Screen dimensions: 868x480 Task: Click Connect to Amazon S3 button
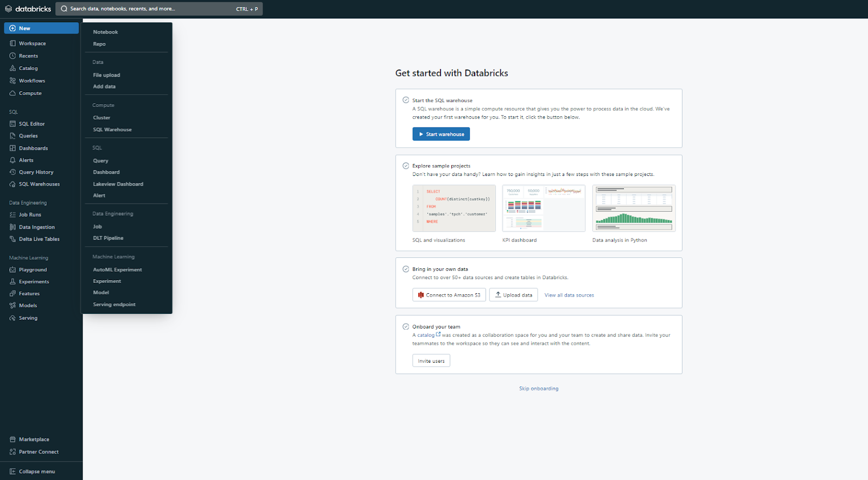[x=449, y=295]
